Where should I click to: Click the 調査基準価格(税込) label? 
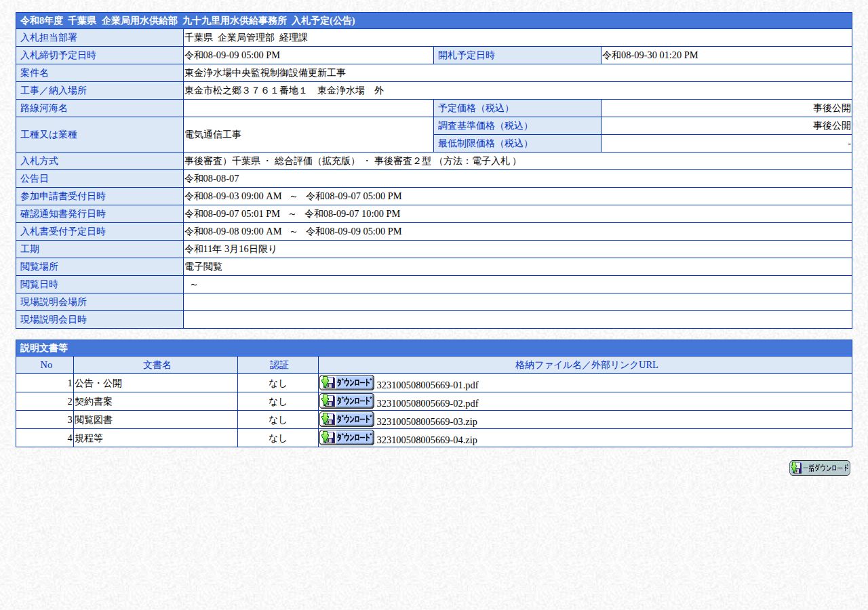coord(517,126)
